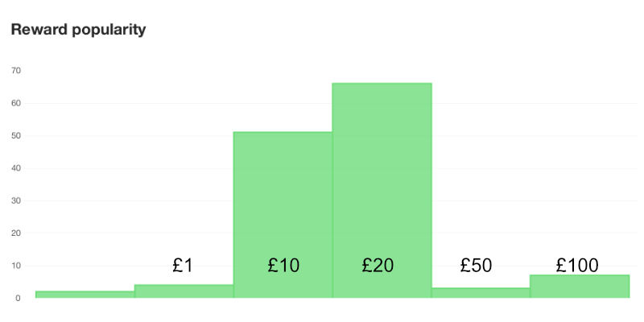
Task: Click the £20 bar in the chart
Action: tap(382, 190)
